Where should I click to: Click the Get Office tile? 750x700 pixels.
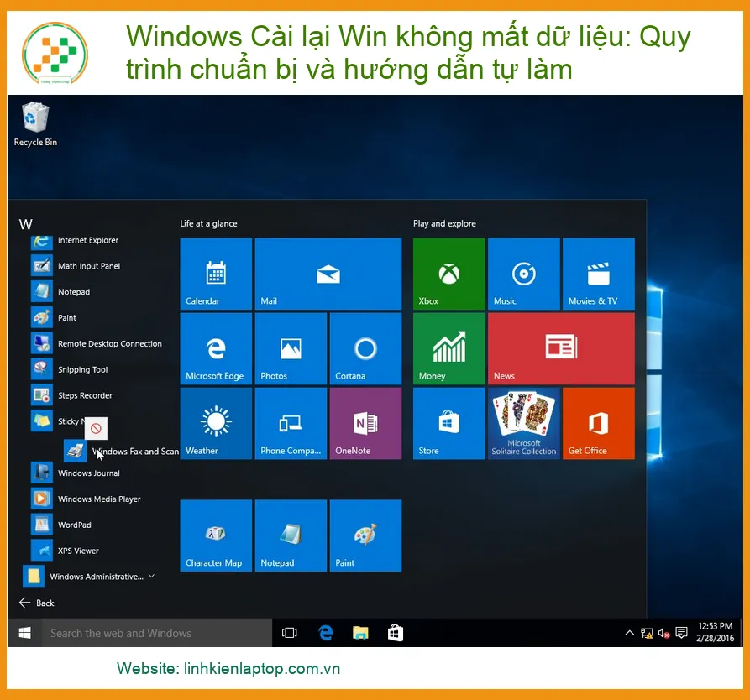(x=598, y=423)
